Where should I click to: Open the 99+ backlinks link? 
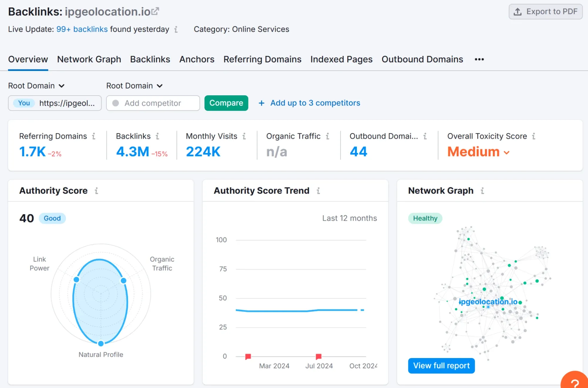tap(82, 29)
